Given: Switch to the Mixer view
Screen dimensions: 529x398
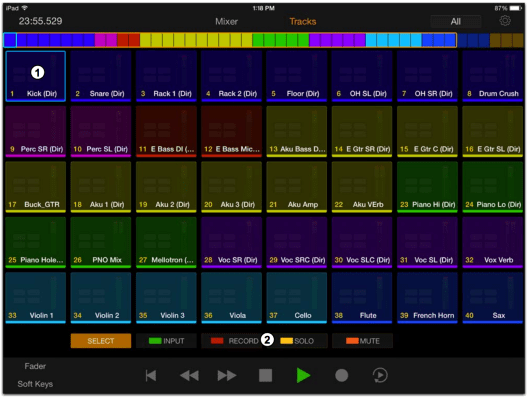Looking at the screenshot, I should click(x=226, y=22).
